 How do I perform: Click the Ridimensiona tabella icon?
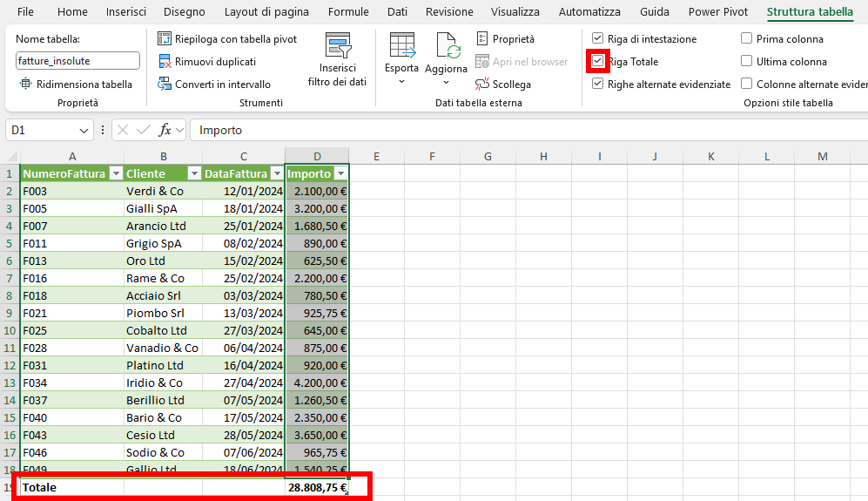point(25,85)
